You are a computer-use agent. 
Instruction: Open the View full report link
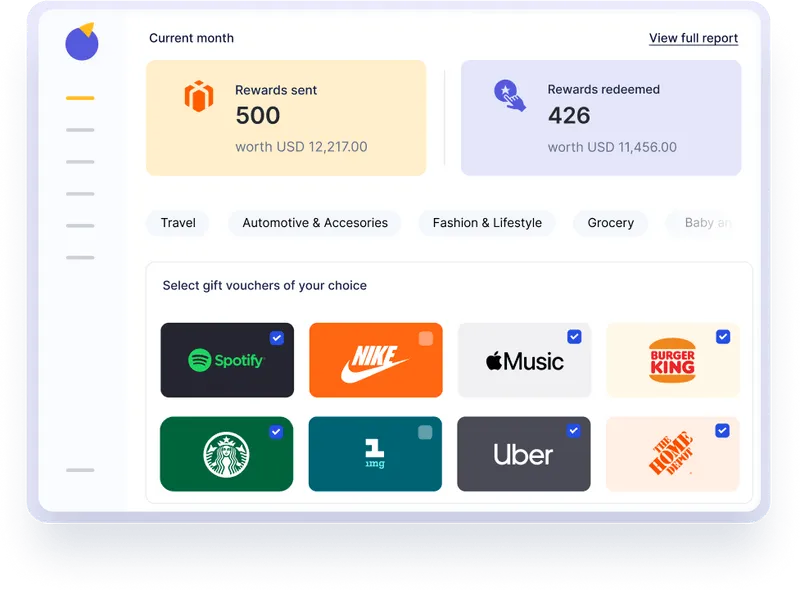click(693, 38)
